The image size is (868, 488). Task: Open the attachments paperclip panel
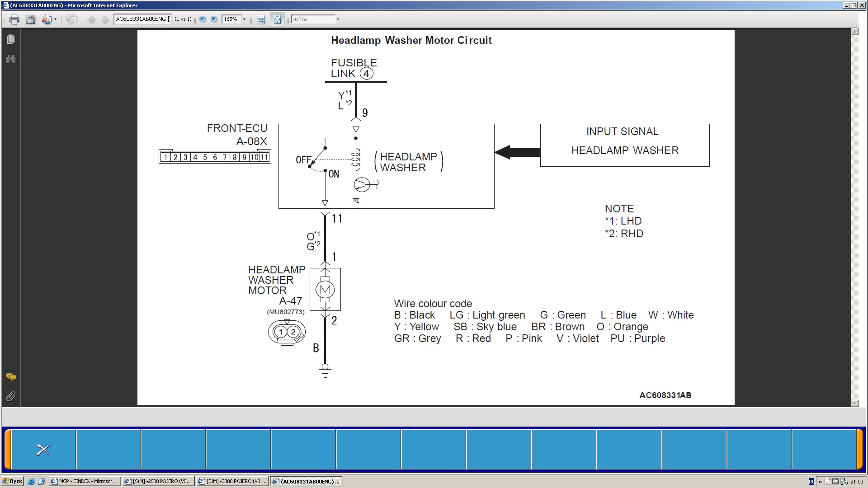[x=11, y=396]
